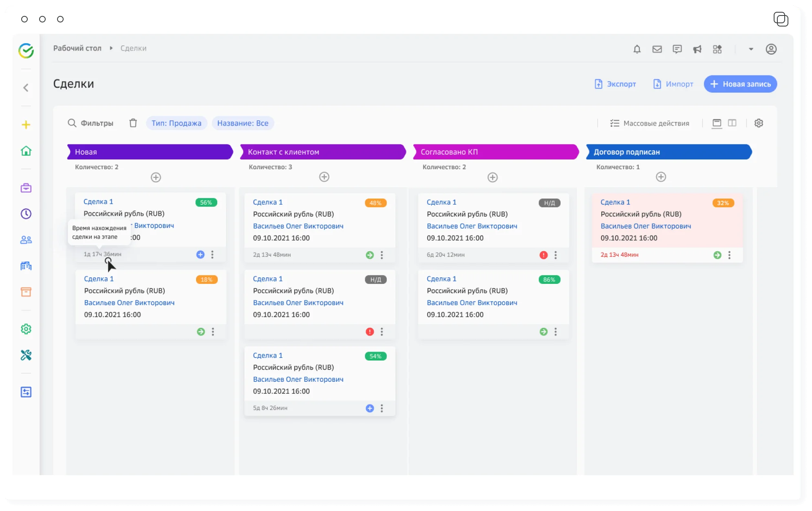Select the Договор подписан stage header
Viewport: 812px width, 511px height.
[x=669, y=152]
